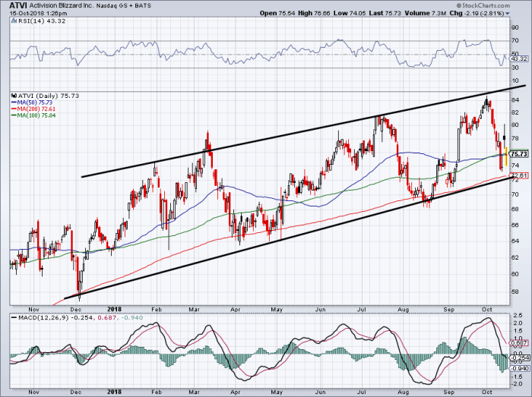Screen dimensions: 532x397
Task: Click the Nov label under the price chart
Action: coord(34,309)
